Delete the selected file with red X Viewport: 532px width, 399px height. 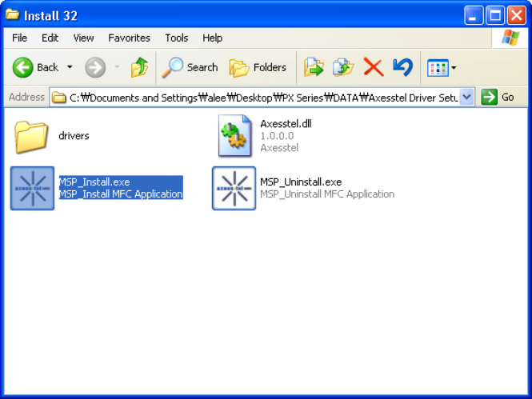coord(374,67)
